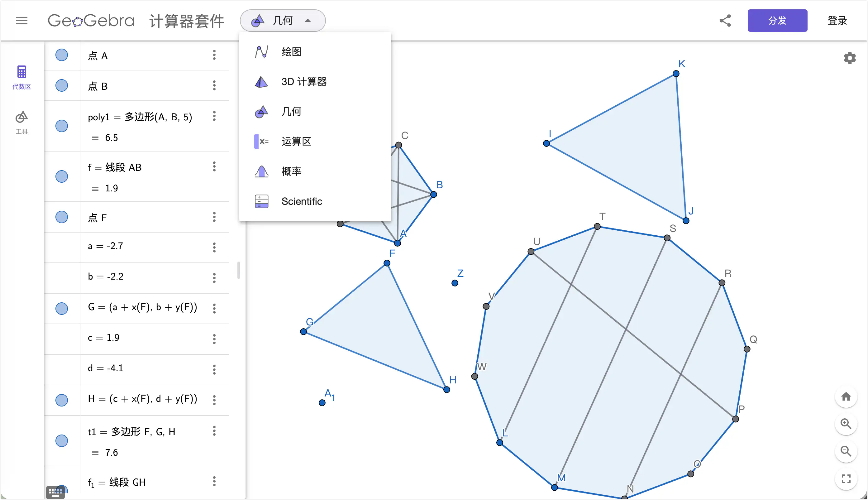This screenshot has height=500, width=868.
Task: Click the algebra panel scrollbar handle
Action: point(239,270)
